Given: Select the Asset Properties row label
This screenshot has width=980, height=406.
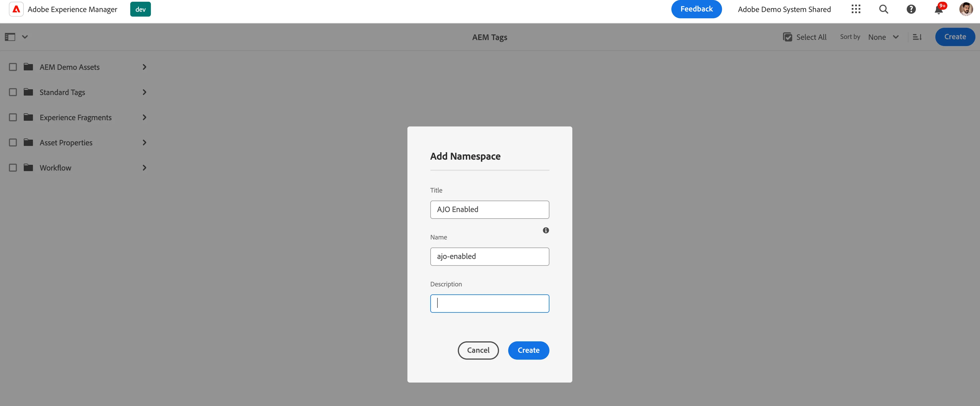Looking at the screenshot, I should 66,142.
